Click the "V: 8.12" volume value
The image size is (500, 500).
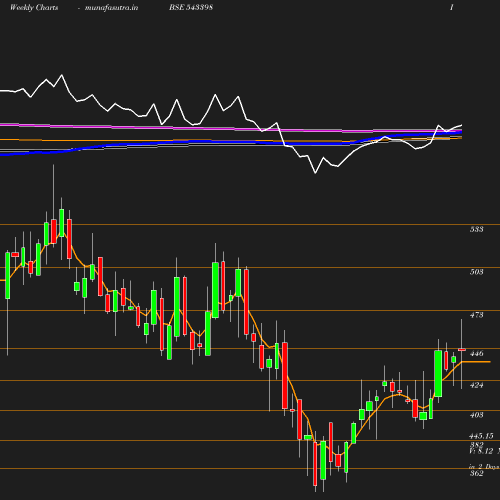tap(481, 451)
